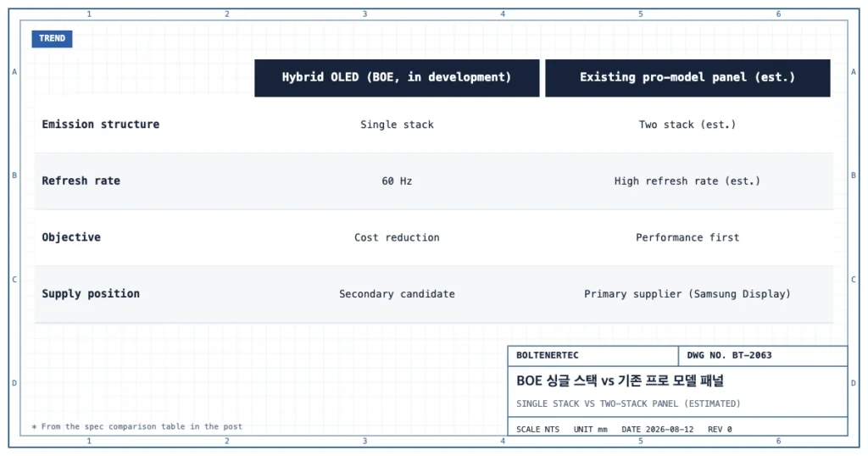Click the TREND badge
The width and height of the screenshot is (868, 456).
(x=52, y=38)
